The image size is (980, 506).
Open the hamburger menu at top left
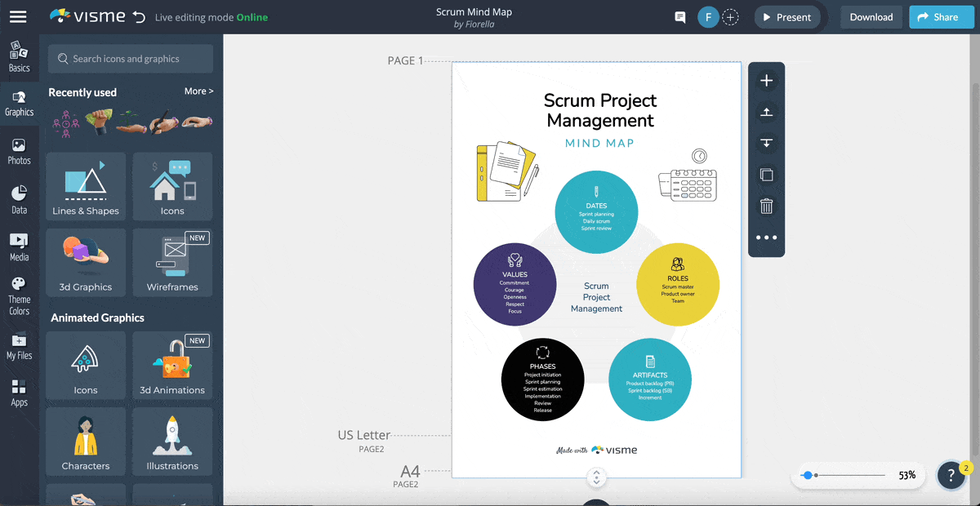(18, 16)
